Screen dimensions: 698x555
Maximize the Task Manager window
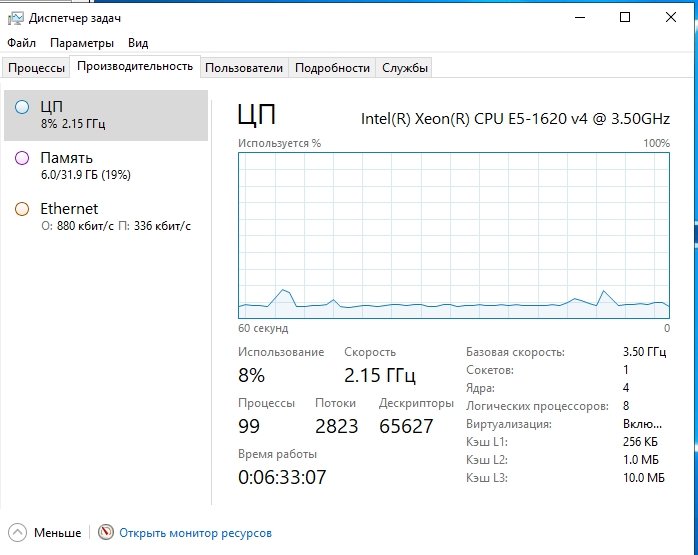pyautogui.click(x=625, y=17)
